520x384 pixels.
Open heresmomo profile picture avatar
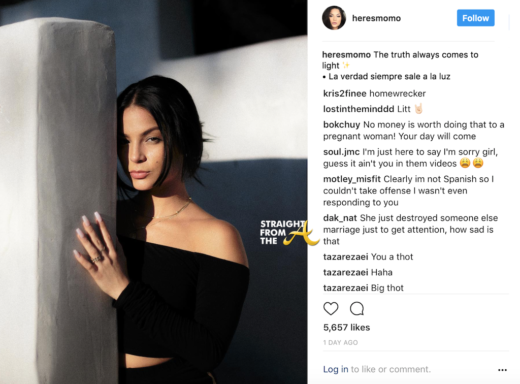point(334,18)
